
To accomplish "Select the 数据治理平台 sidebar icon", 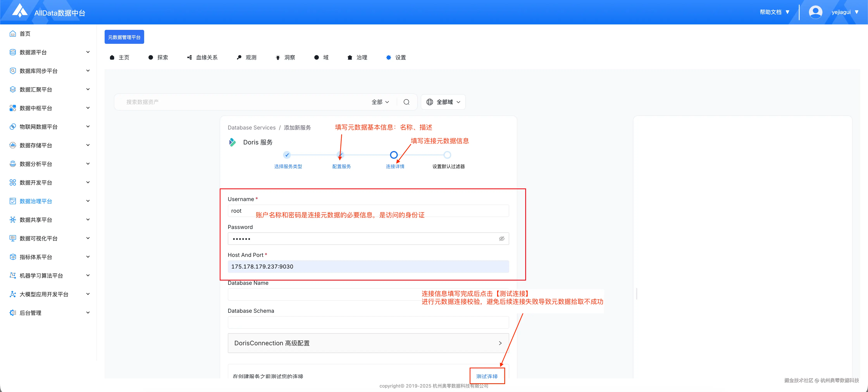I will 12,201.
